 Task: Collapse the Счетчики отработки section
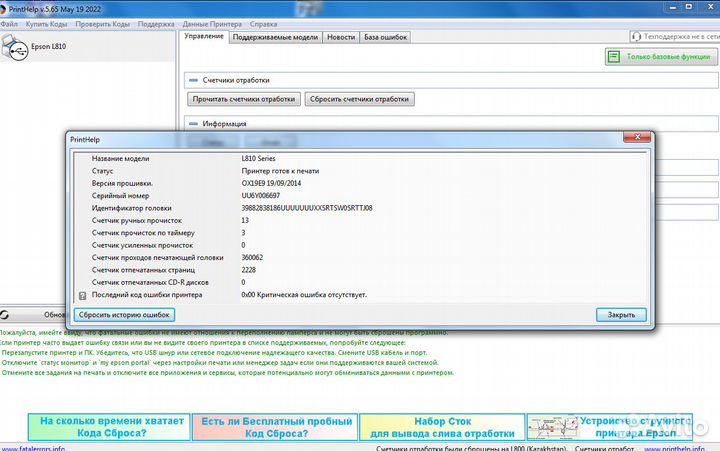tap(193, 80)
